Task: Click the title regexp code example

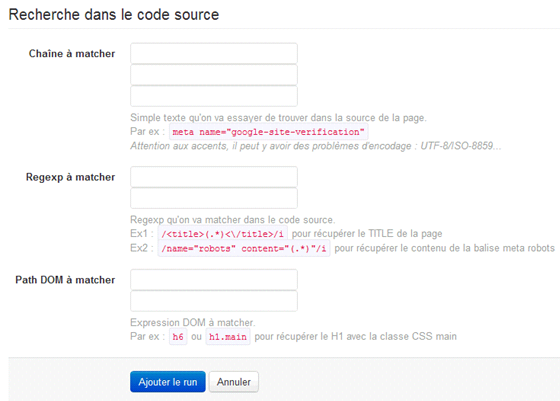Action: 222,234
